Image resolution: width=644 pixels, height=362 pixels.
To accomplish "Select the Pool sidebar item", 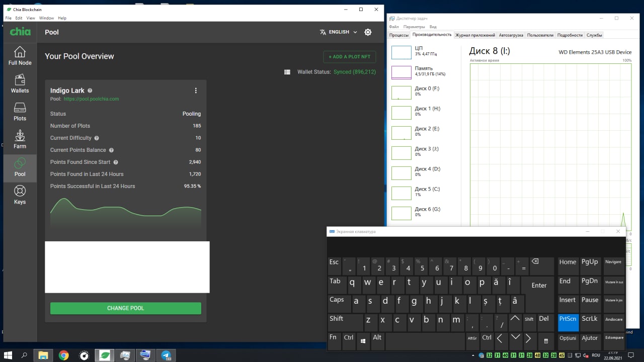I will point(20,167).
